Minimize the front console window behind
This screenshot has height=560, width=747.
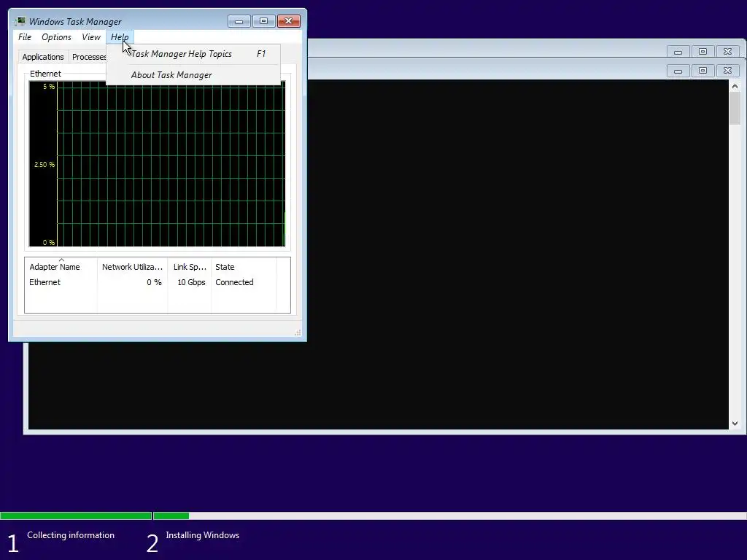pos(678,71)
